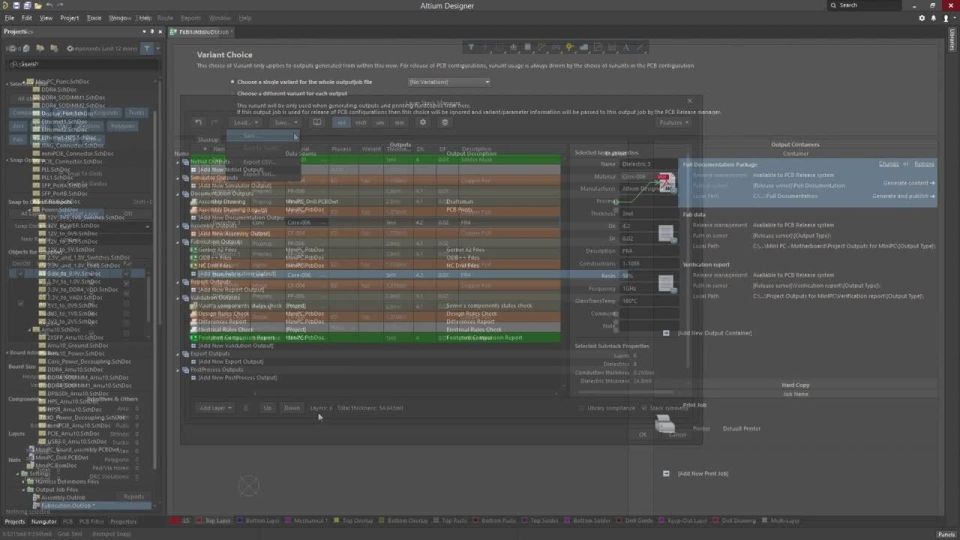Click the Undo arrow in layer stack dialog
Screen dimensions: 960x540
click(x=198, y=122)
